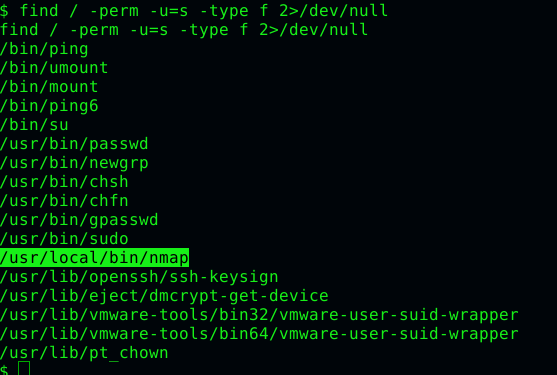The height and width of the screenshot is (375, 557).
Task: Click the /bin/ping output line
Action: pos(44,49)
